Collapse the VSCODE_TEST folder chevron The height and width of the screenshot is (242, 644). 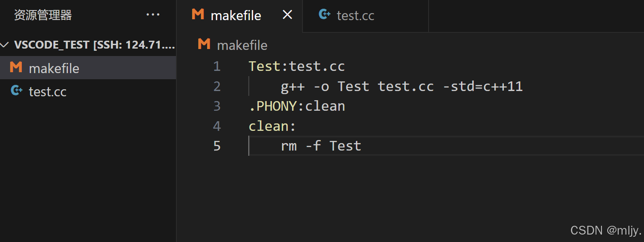(5, 45)
